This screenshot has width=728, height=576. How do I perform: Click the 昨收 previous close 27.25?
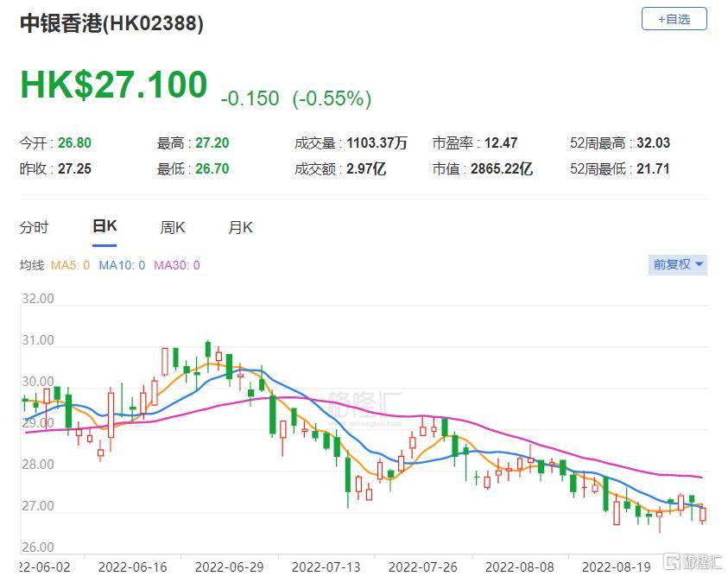point(74,168)
